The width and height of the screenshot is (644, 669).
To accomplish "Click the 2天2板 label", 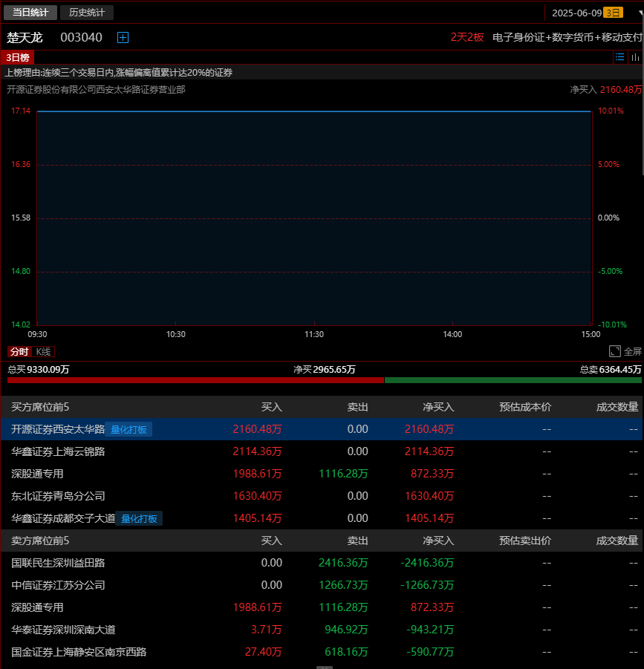I will click(x=467, y=38).
